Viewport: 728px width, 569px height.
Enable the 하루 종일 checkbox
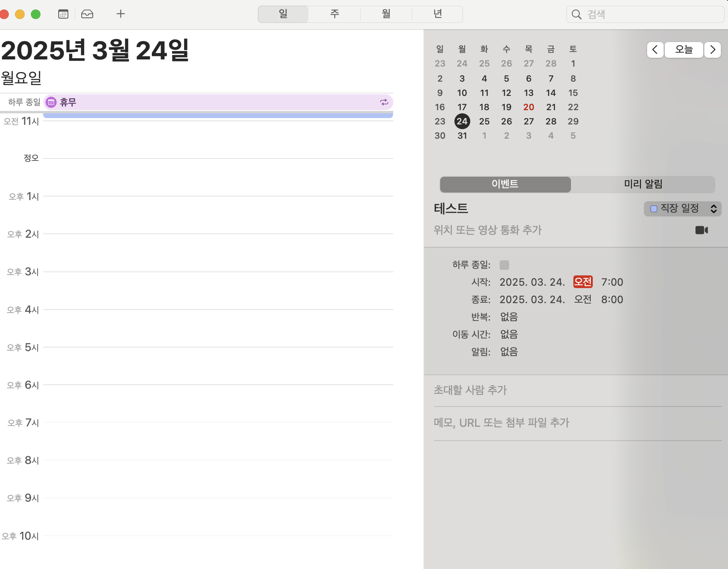pos(504,265)
